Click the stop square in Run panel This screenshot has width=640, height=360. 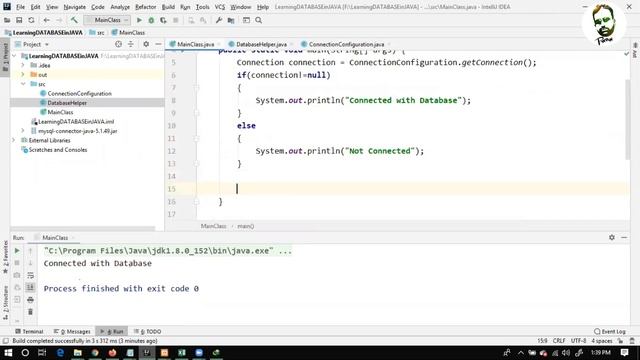[17, 263]
